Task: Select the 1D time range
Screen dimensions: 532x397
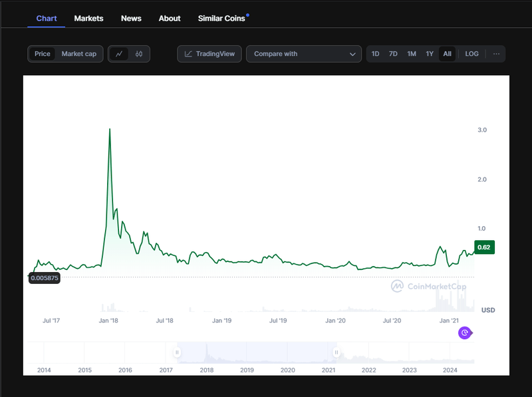Action: click(376, 54)
